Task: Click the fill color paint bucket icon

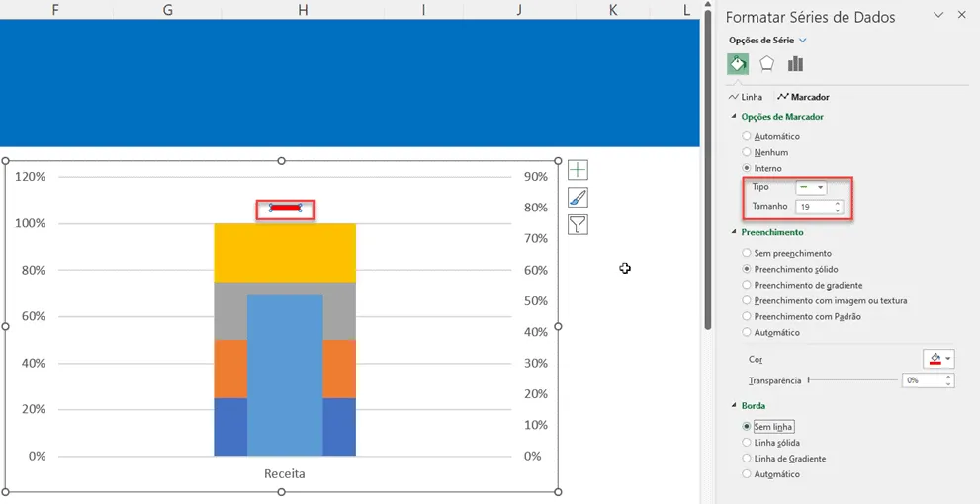Action: pyautogui.click(x=935, y=359)
